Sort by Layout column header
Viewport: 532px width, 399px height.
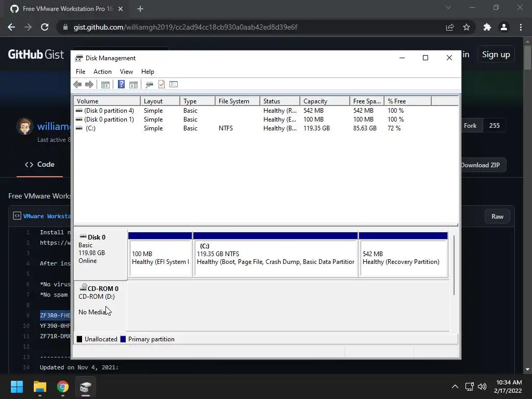tap(160, 101)
